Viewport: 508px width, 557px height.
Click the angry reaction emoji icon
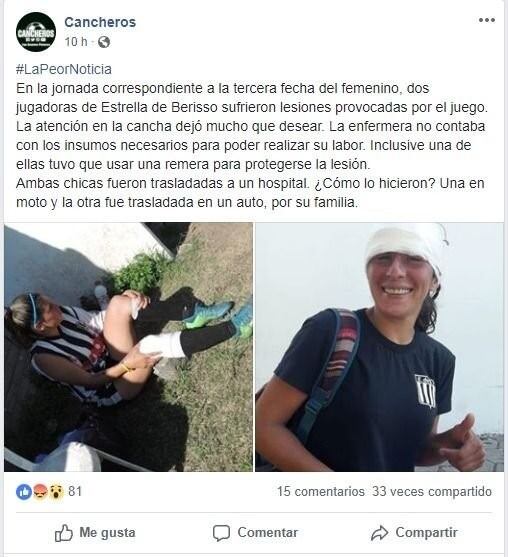pos(40,492)
